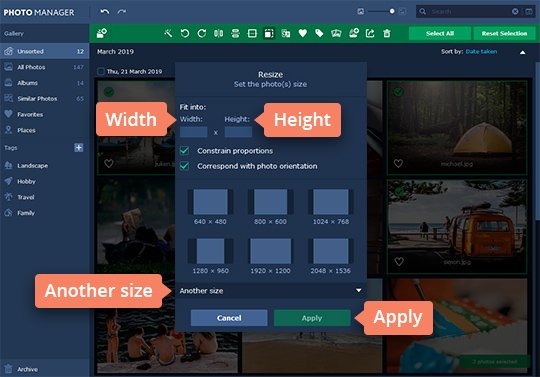Select the flip horizontal tool icon
Screen dimensions: 540x377
(218, 33)
